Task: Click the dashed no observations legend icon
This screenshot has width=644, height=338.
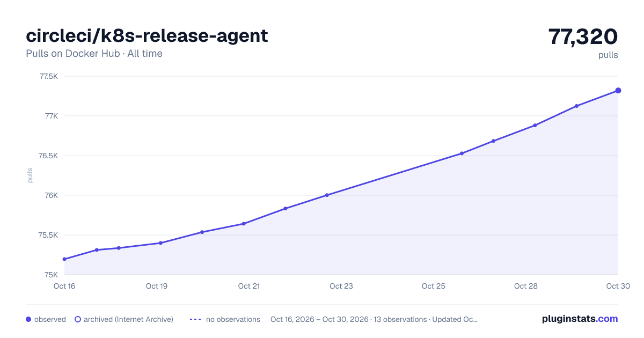Action: tap(195, 319)
